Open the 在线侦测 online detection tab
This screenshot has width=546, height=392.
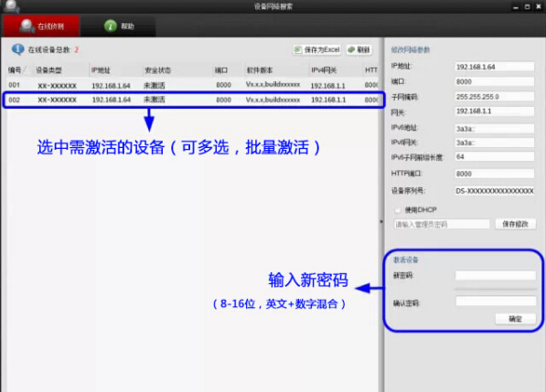pyautogui.click(x=41, y=26)
